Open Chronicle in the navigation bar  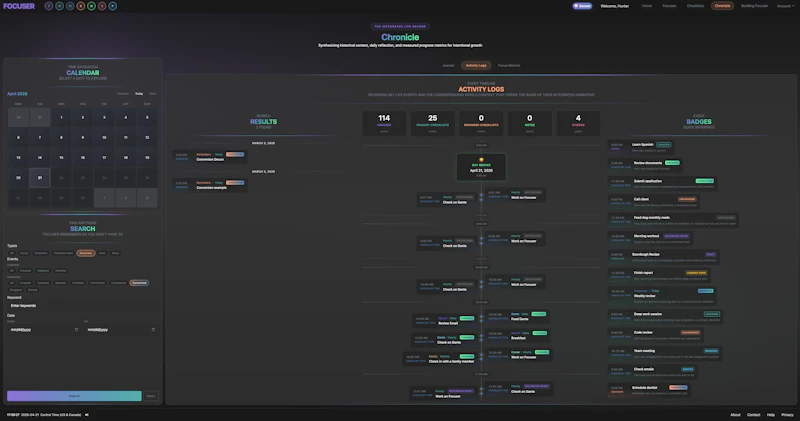[x=722, y=6]
